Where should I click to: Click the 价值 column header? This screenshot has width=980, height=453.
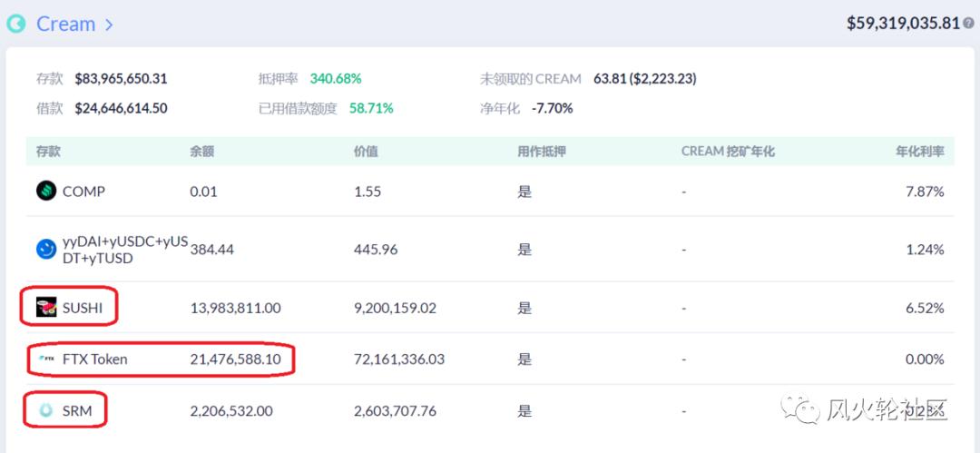point(366,152)
